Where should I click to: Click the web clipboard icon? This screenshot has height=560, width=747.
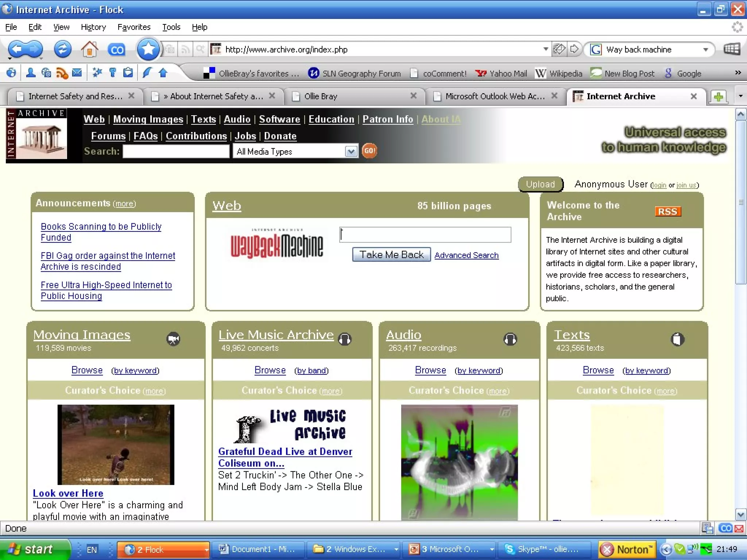pyautogui.click(x=128, y=73)
